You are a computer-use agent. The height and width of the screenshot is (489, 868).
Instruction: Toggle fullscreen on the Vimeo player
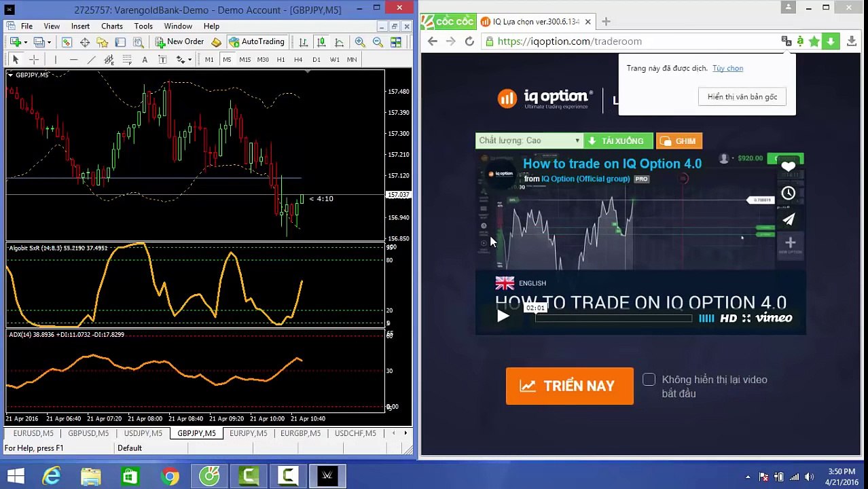pos(746,318)
